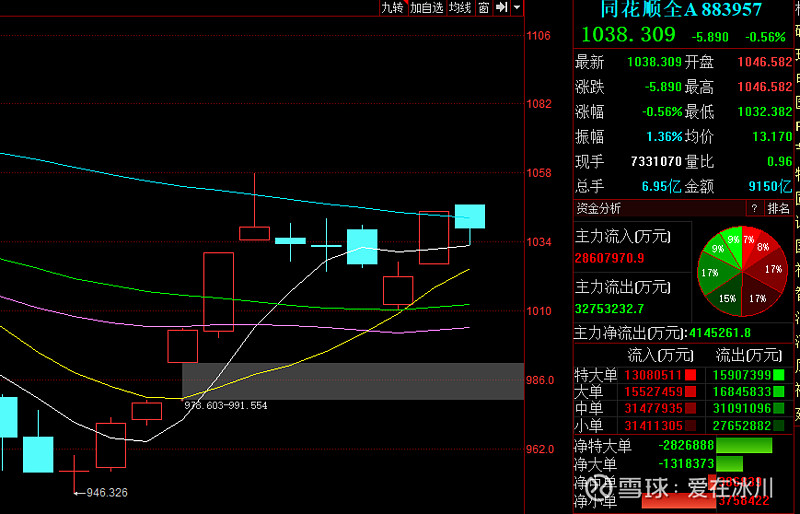Click the 量比 value 0.96

(780, 162)
